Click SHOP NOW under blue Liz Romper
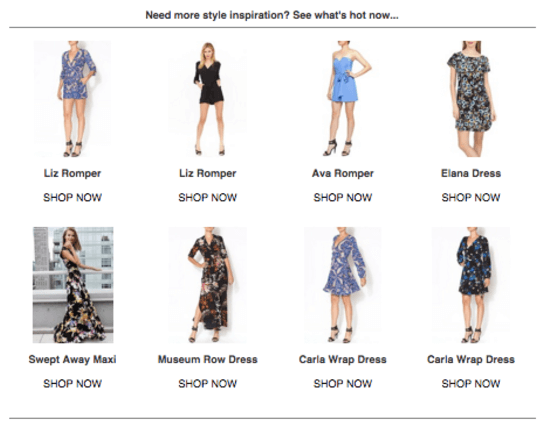The width and height of the screenshot is (551, 432). (x=72, y=198)
